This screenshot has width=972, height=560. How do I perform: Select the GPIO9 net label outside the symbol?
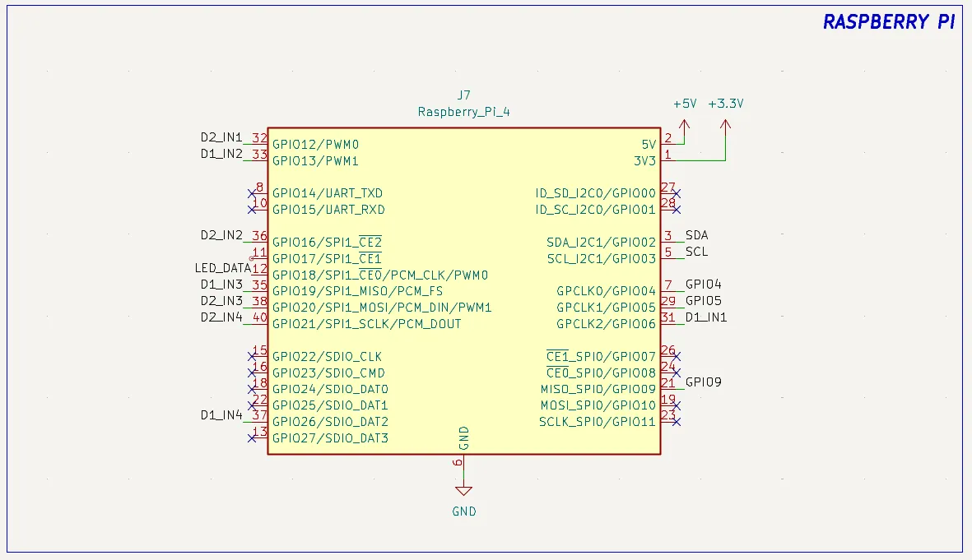click(704, 382)
